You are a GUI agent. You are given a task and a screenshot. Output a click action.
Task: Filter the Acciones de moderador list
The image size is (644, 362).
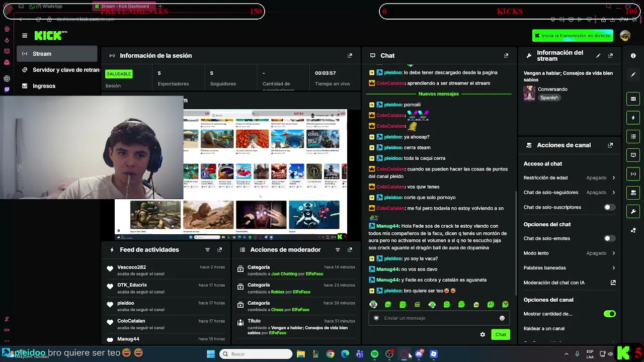(x=338, y=250)
